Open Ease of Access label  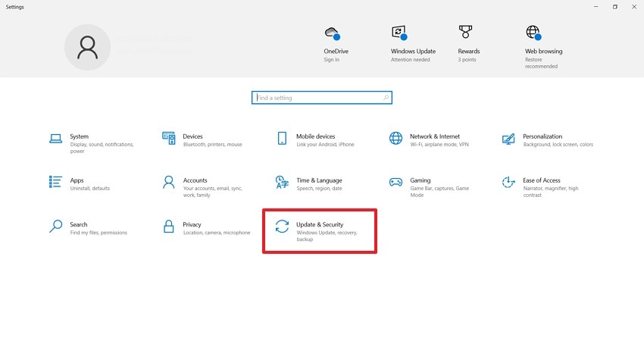(541, 180)
